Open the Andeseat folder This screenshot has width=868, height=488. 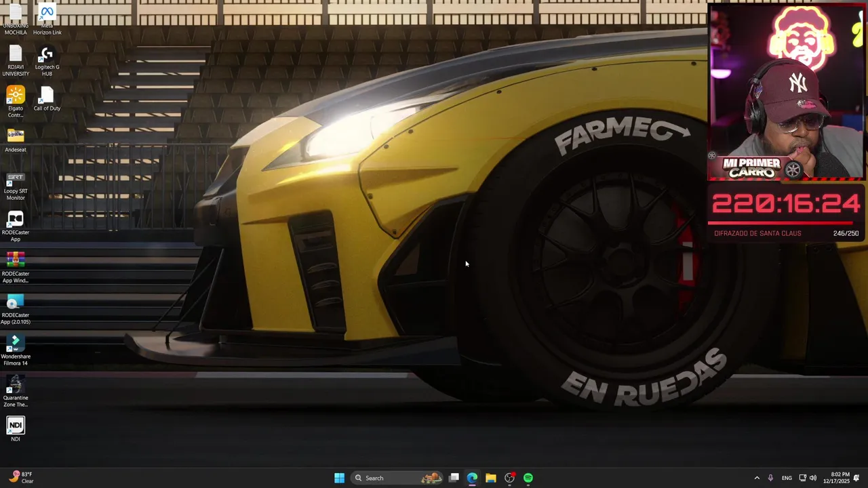point(16,140)
